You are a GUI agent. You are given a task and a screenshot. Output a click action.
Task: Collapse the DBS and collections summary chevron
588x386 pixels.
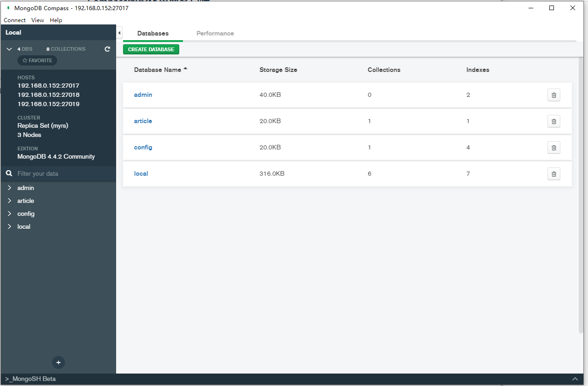[x=9, y=49]
